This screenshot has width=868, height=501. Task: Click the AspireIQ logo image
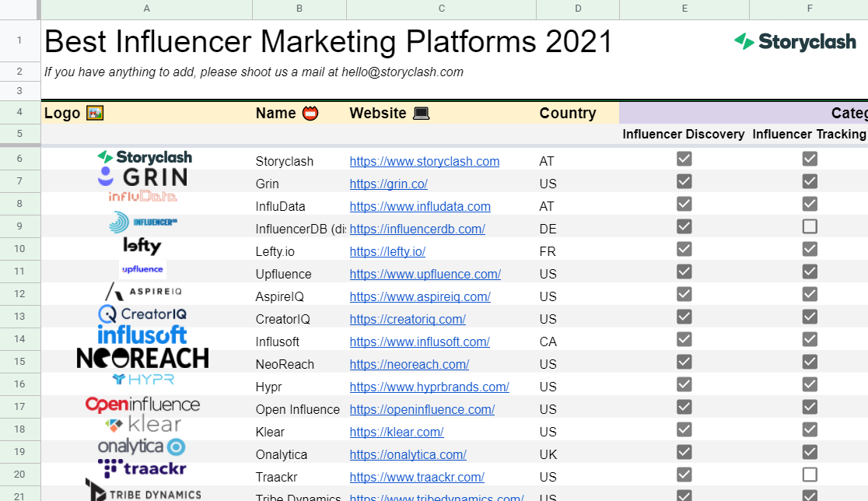(144, 291)
